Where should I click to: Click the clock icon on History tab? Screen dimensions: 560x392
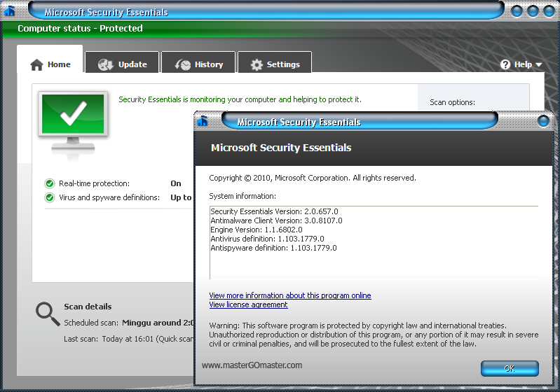coord(183,64)
